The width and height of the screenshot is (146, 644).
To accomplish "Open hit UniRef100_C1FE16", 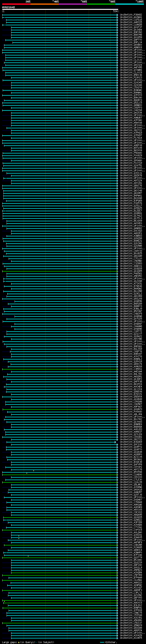I will 131,20.
